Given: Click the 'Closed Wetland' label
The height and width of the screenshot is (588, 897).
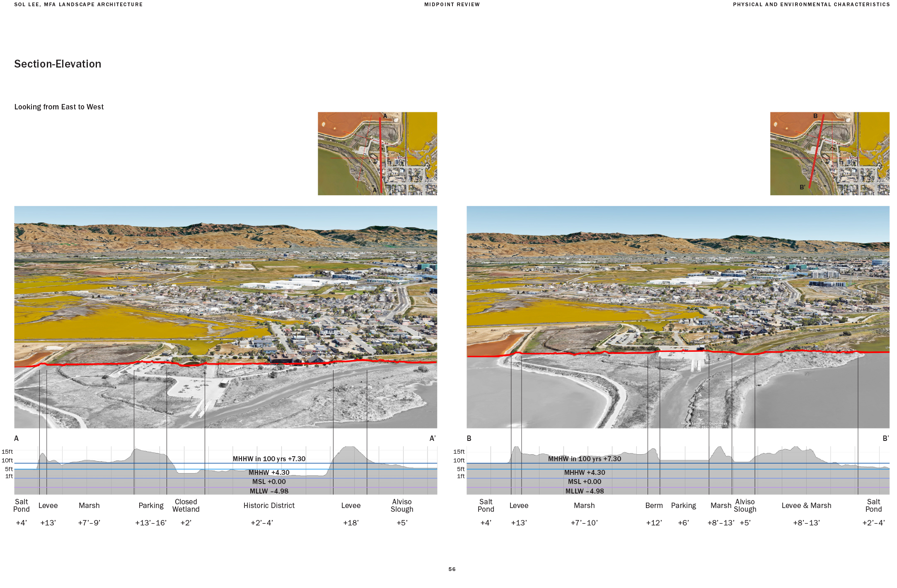Looking at the screenshot, I should (186, 506).
